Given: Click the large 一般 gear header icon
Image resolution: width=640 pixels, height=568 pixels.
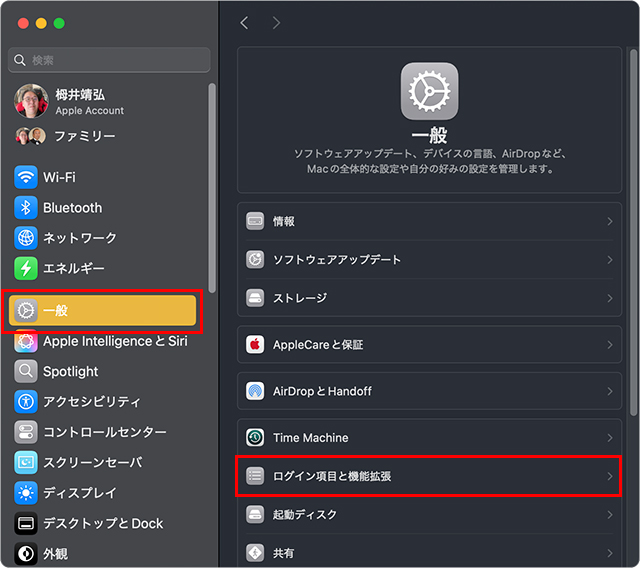Looking at the screenshot, I should click(429, 91).
